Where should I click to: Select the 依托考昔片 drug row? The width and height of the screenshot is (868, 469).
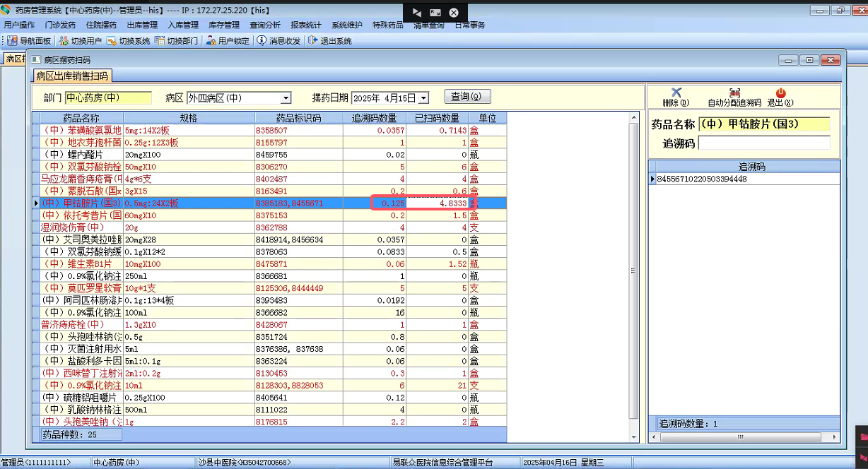[269, 215]
